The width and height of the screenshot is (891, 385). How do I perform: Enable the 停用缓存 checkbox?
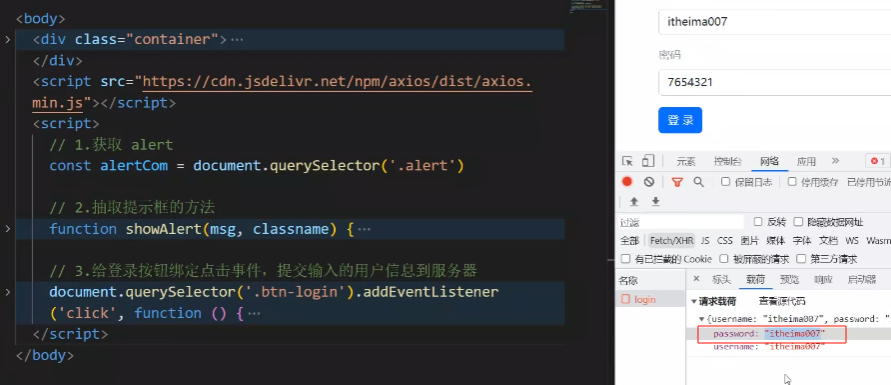point(792,182)
